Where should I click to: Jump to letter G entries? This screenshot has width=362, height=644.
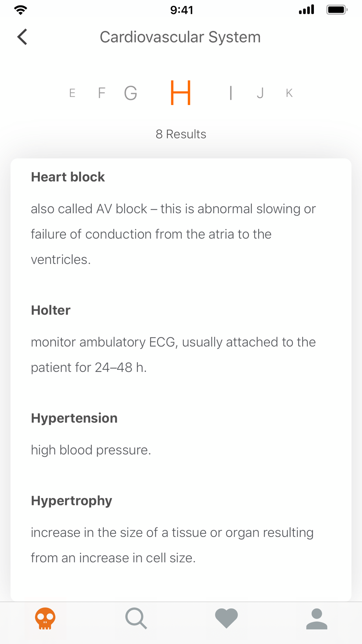click(x=131, y=93)
